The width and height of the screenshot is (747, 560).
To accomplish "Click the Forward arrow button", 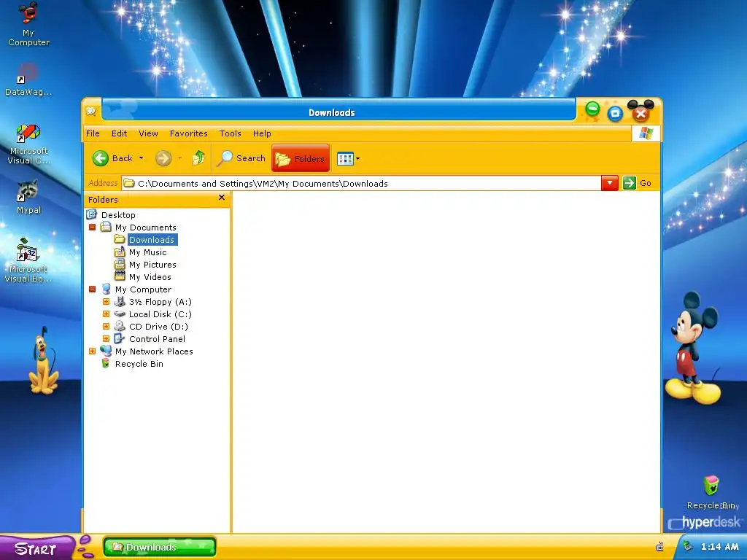I will tap(163, 158).
